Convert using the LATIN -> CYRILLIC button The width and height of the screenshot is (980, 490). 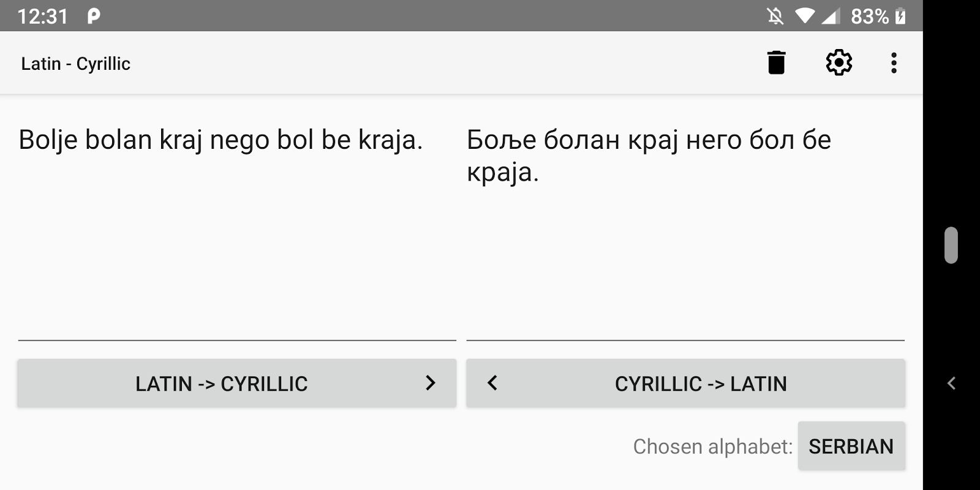(221, 383)
